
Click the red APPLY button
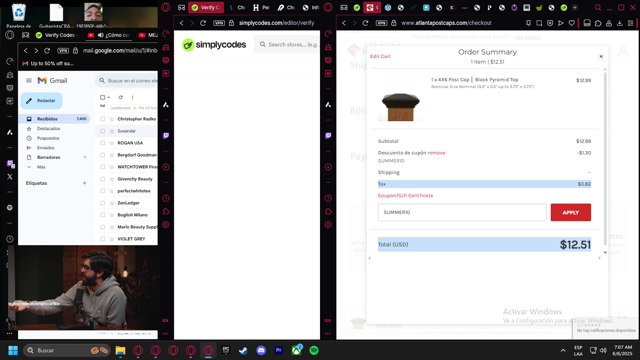click(571, 212)
